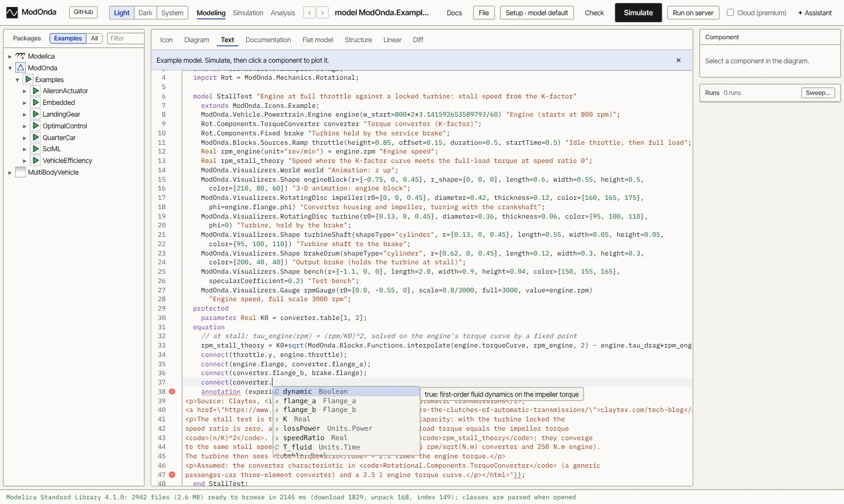Click the error marker on line 38
The height and width of the screenshot is (504, 844).
tap(172, 391)
